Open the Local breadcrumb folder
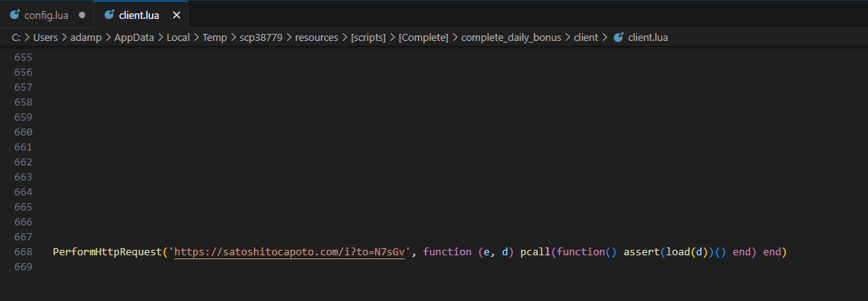This screenshot has width=868, height=301. [178, 38]
